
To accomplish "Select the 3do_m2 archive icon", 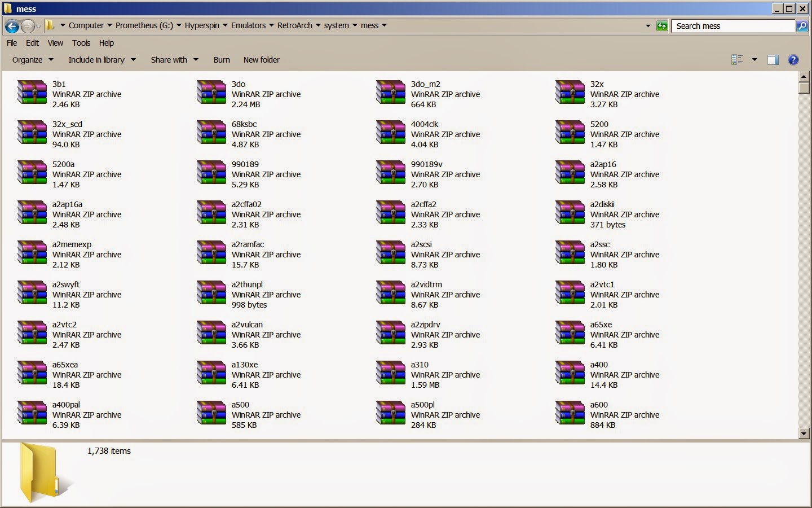I will point(391,93).
